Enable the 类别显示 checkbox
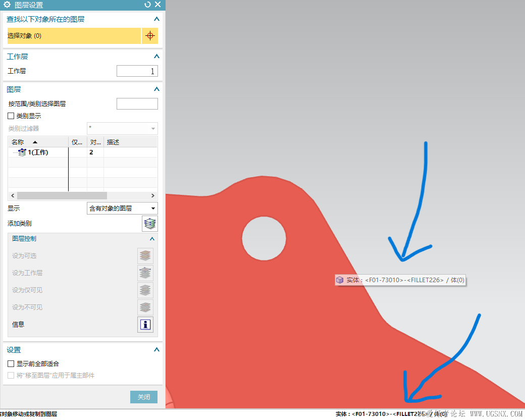The height and width of the screenshot is (420, 525). point(11,116)
